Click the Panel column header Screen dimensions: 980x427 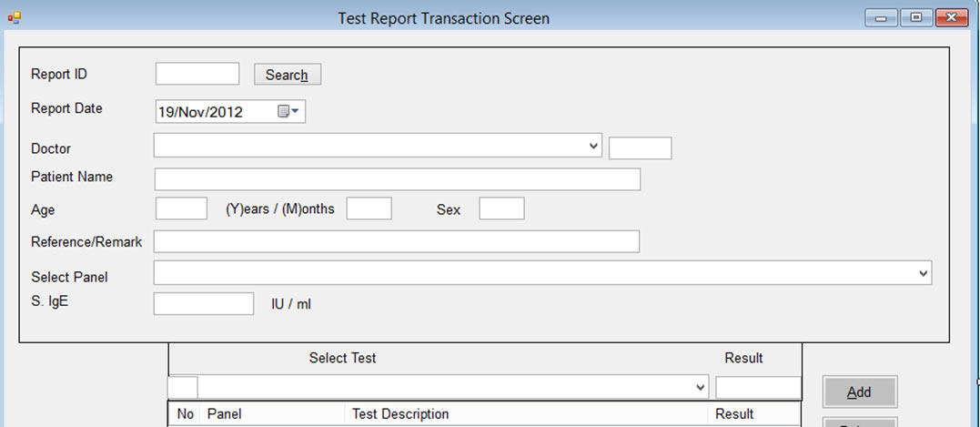[x=272, y=414]
